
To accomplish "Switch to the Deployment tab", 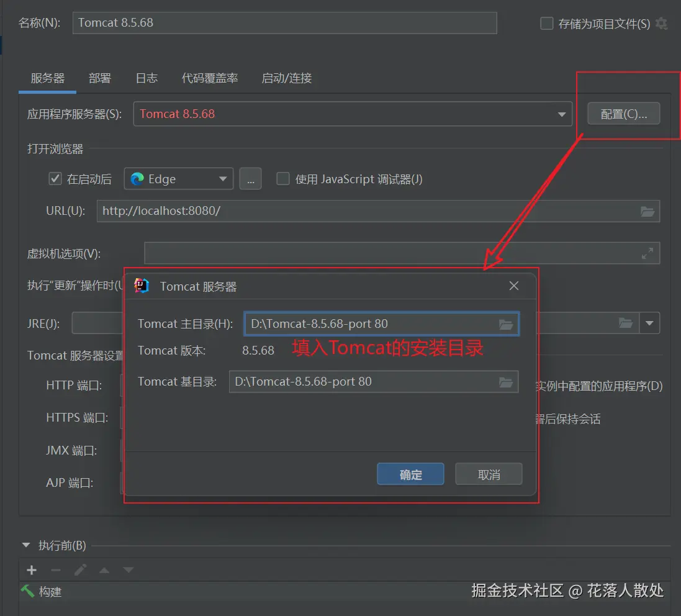I will click(x=99, y=78).
